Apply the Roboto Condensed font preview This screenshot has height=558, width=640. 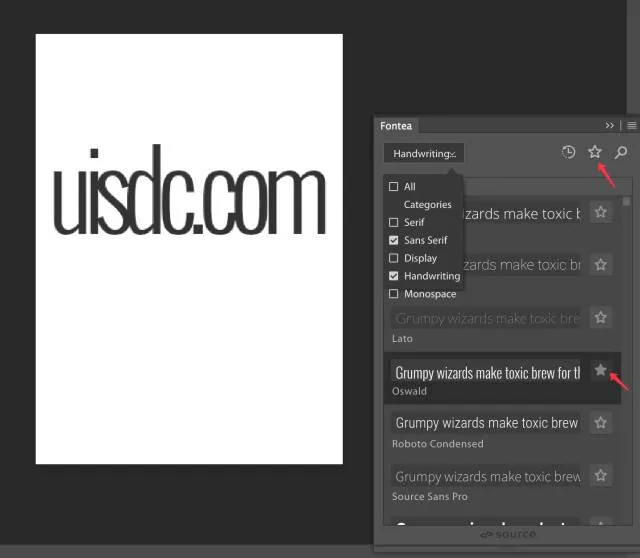(x=487, y=423)
